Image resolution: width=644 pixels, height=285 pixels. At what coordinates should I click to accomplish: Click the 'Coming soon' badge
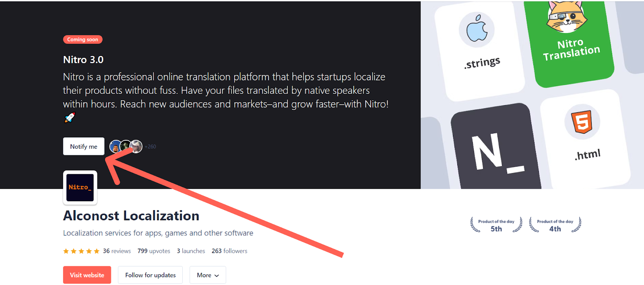tap(83, 39)
